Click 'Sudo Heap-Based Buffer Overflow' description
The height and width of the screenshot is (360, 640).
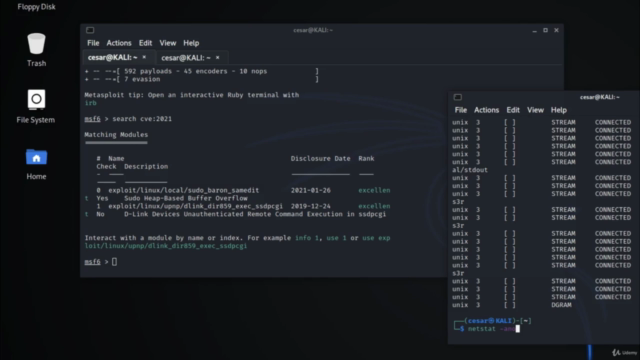tap(186, 198)
